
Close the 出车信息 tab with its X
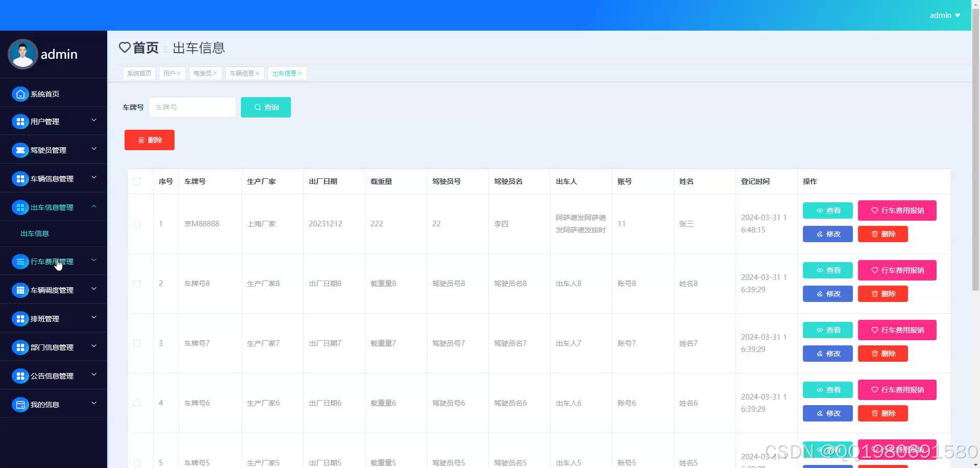coord(300,74)
